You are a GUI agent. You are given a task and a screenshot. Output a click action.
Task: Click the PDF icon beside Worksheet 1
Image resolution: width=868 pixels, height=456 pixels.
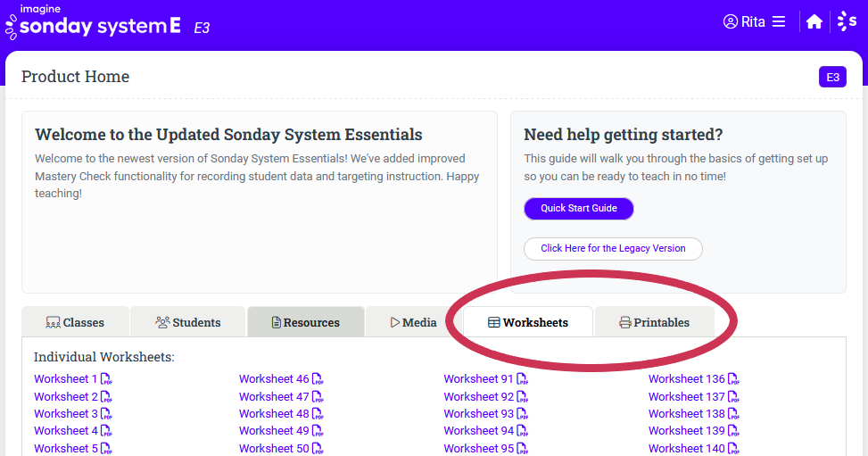106,379
